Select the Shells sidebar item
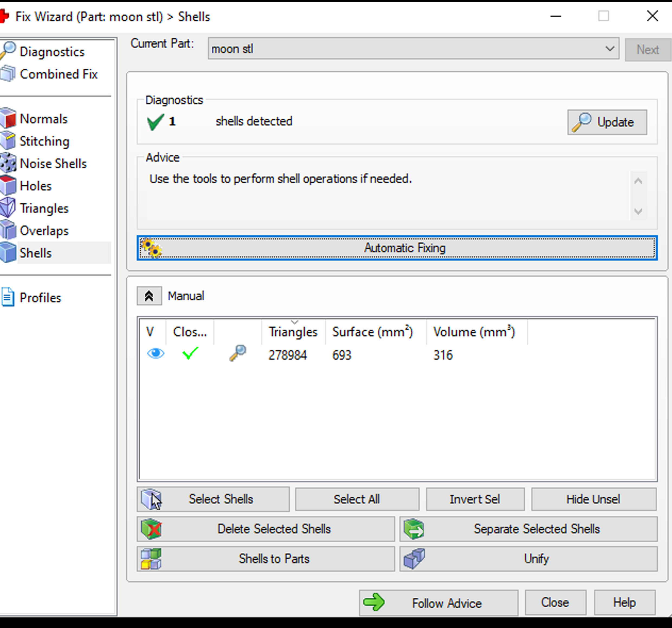Viewport: 672px width, 628px height. coord(35,253)
